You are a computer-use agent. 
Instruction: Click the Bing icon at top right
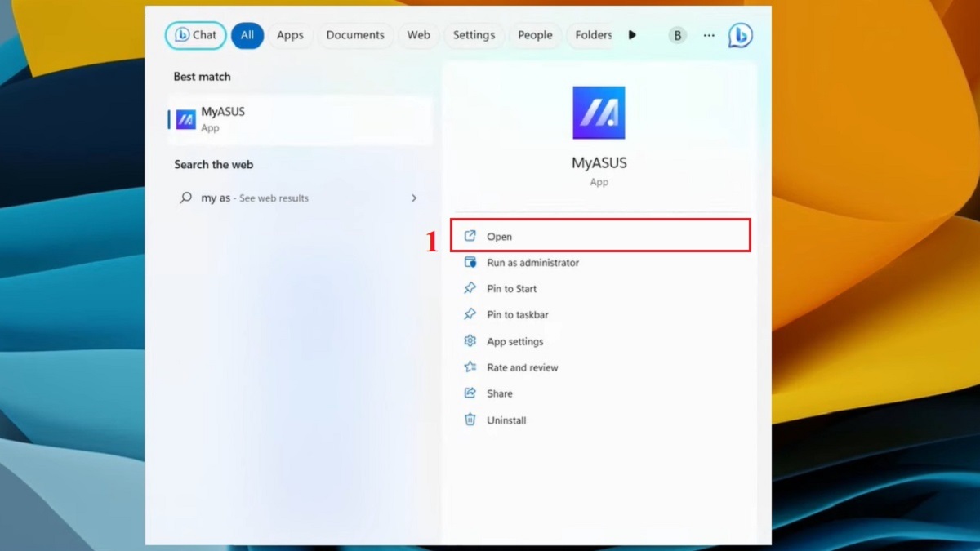pyautogui.click(x=740, y=35)
